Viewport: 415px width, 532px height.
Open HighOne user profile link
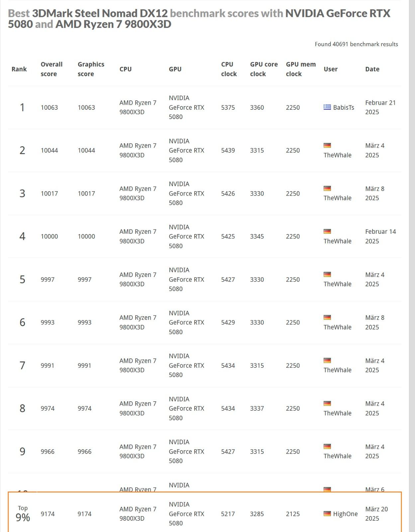[345, 514]
